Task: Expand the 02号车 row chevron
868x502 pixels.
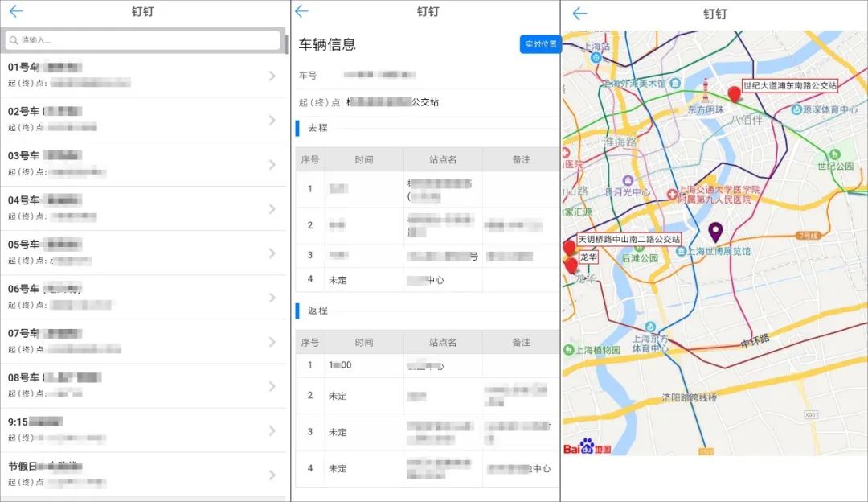Action: pyautogui.click(x=272, y=120)
